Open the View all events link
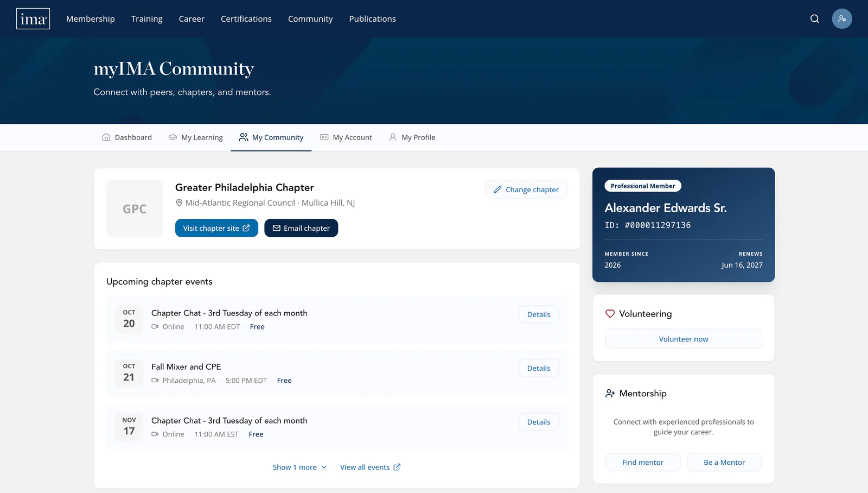Image resolution: width=868 pixels, height=493 pixels. (x=371, y=467)
